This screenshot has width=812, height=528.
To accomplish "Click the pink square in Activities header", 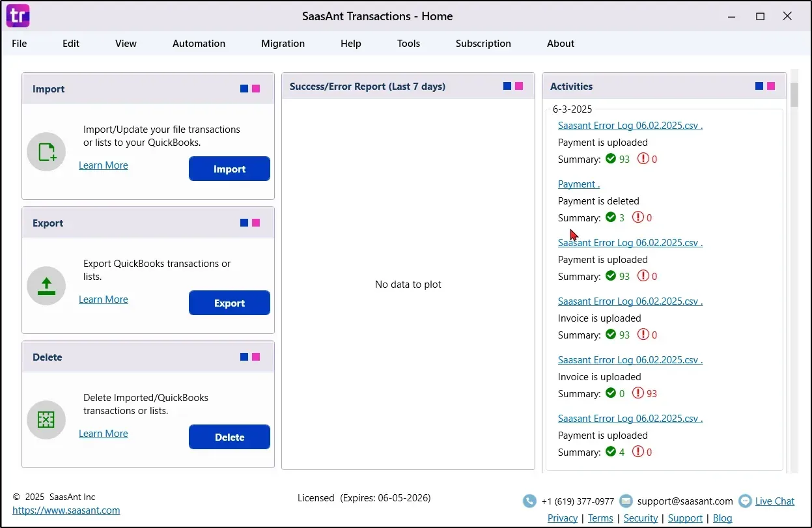I will pos(771,86).
